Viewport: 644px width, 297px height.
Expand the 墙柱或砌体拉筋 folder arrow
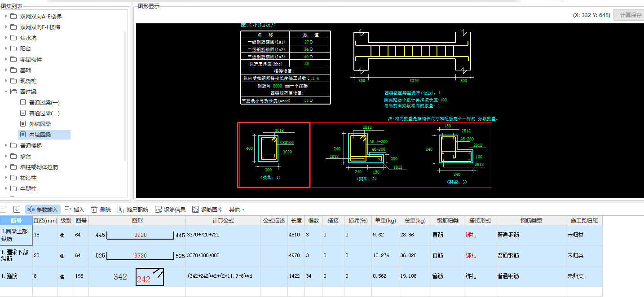(x=6, y=167)
